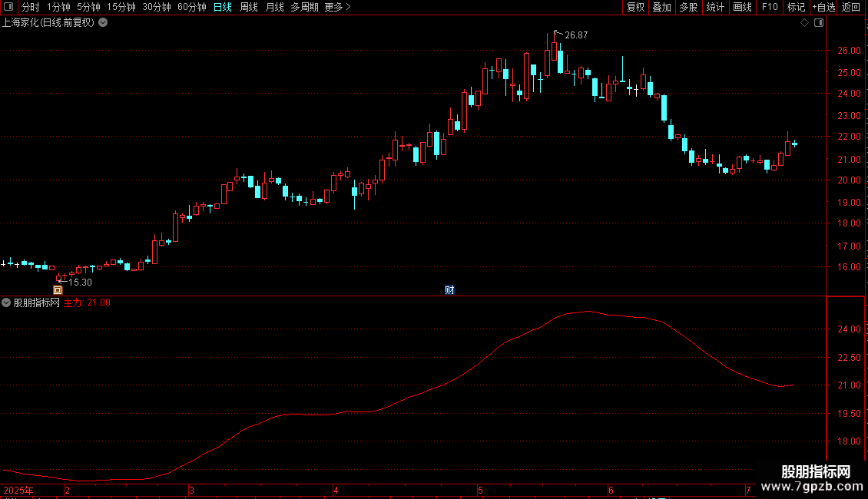Select the 1分钟 period
868x499 pixels.
(x=58, y=7)
